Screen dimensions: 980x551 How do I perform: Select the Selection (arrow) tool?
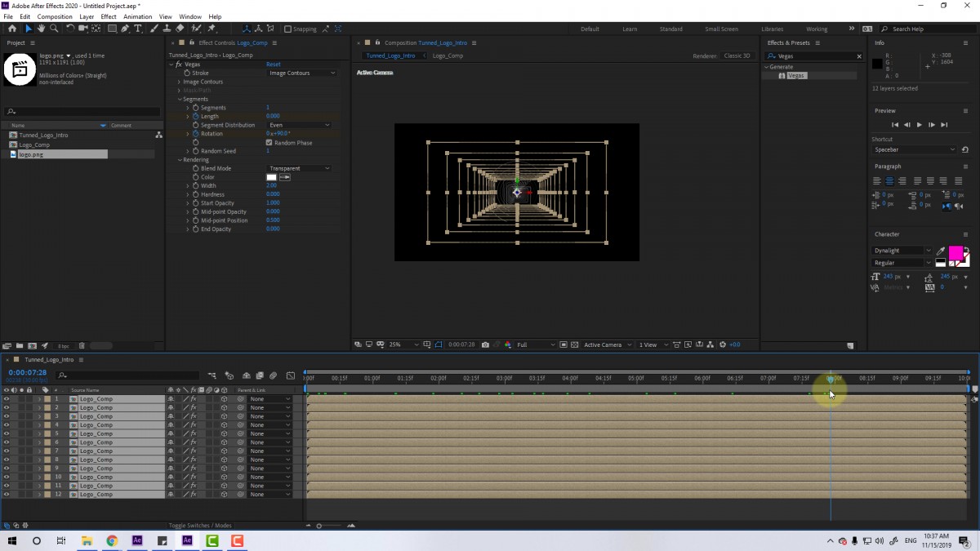[29, 29]
